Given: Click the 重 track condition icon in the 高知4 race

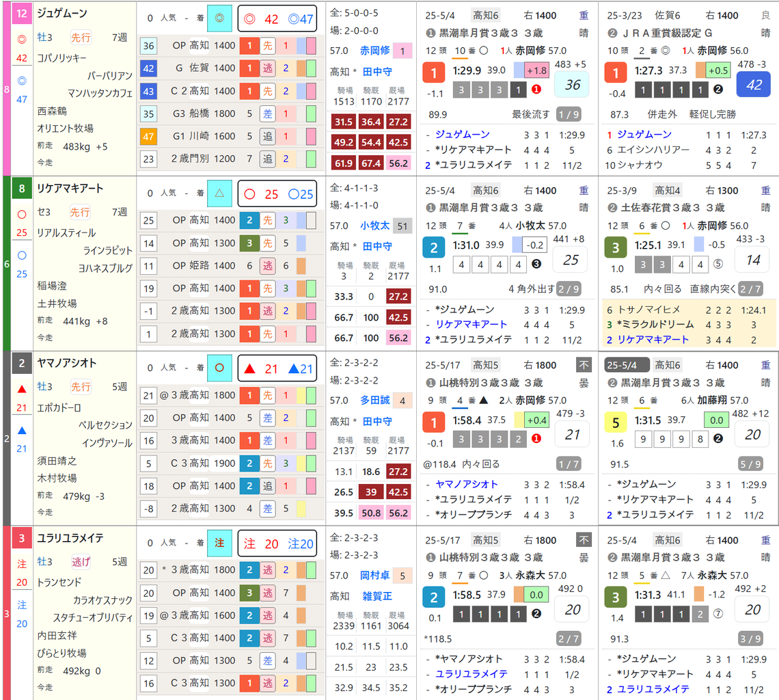Looking at the screenshot, I should tap(765, 191).
